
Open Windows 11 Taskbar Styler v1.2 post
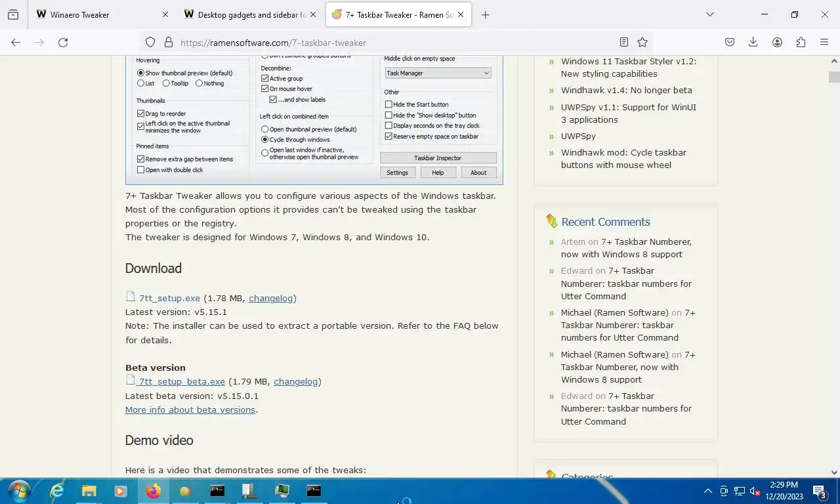629,68
